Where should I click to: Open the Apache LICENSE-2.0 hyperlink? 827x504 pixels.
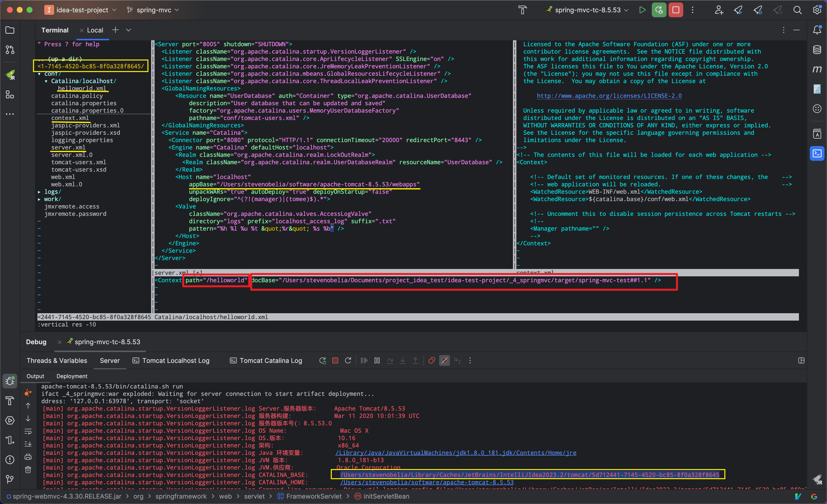coord(609,96)
